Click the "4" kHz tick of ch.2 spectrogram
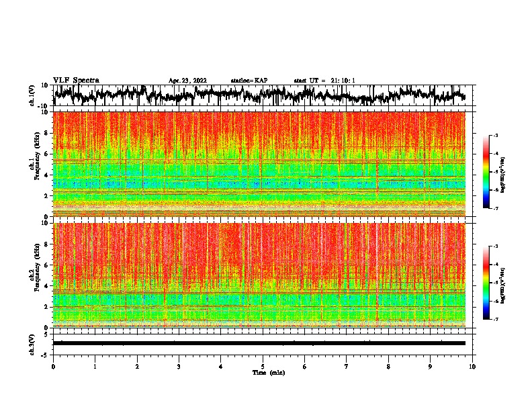Image resolution: width=532 pixels, height=411 pixels. (48, 286)
